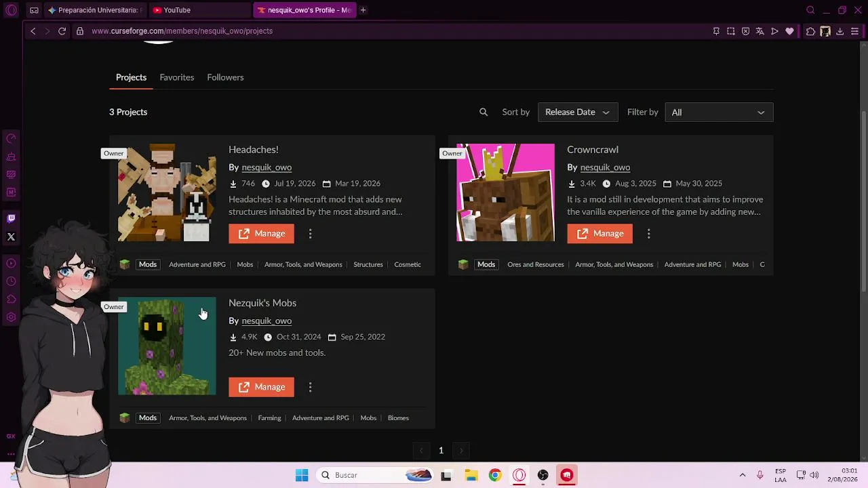The height and width of the screenshot is (488, 868).
Task: Open author nesquik_owo link under Headaches!
Action: point(267,167)
